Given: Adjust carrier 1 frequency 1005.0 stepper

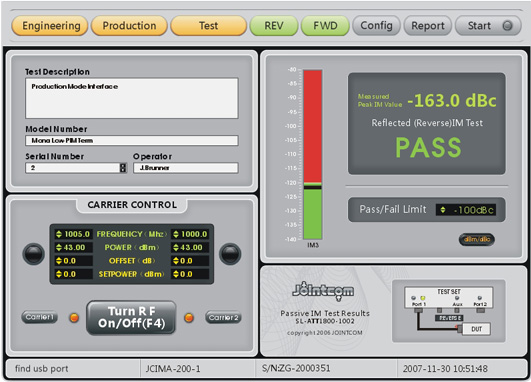Looking at the screenshot, I should click(x=59, y=234).
